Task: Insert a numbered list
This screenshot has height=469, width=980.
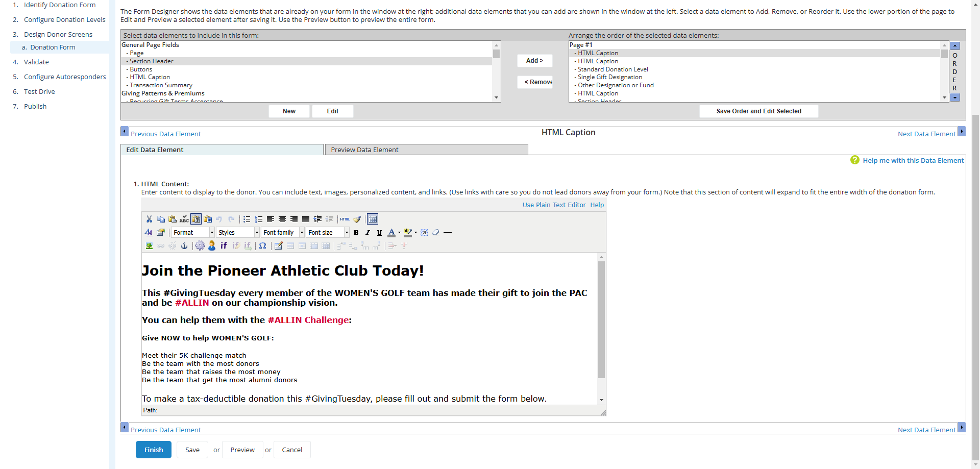Action: [259, 219]
